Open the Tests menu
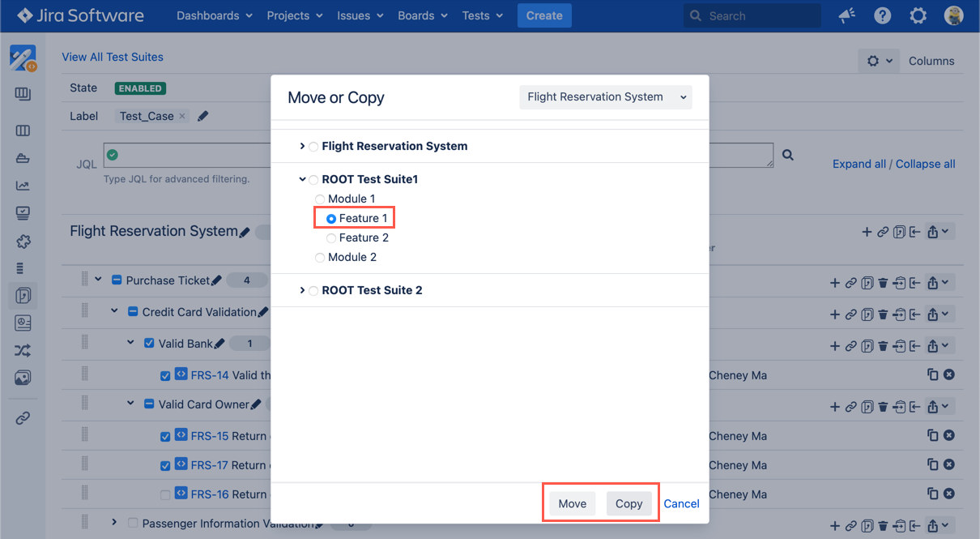The image size is (980, 539). coord(482,15)
